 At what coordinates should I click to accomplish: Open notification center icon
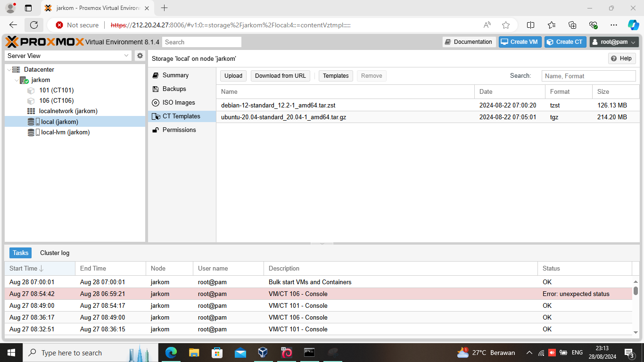(629, 353)
